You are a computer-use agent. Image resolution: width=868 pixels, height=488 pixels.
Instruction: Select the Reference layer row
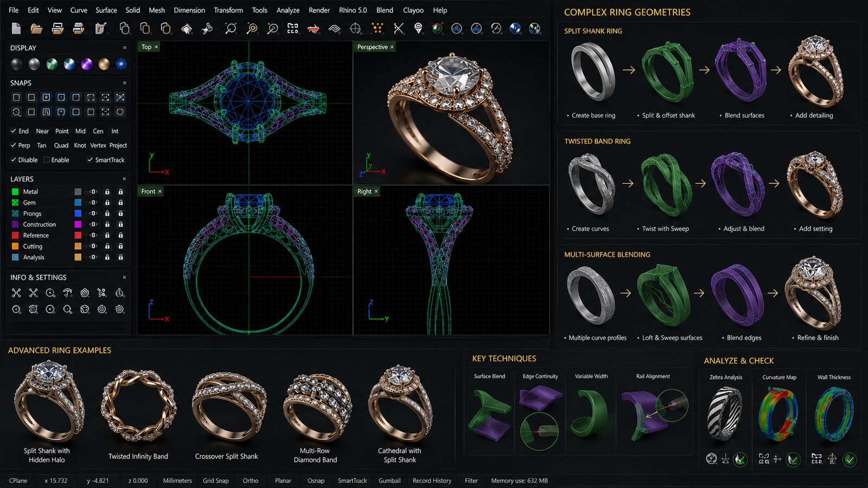point(68,235)
